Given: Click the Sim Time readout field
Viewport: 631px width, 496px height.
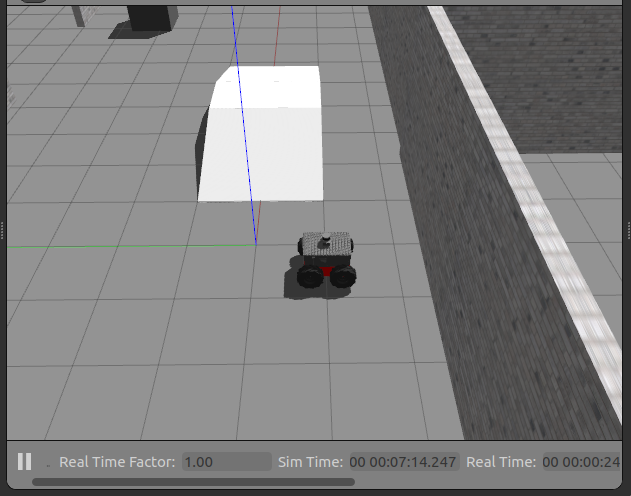Looking at the screenshot, I should 404,462.
